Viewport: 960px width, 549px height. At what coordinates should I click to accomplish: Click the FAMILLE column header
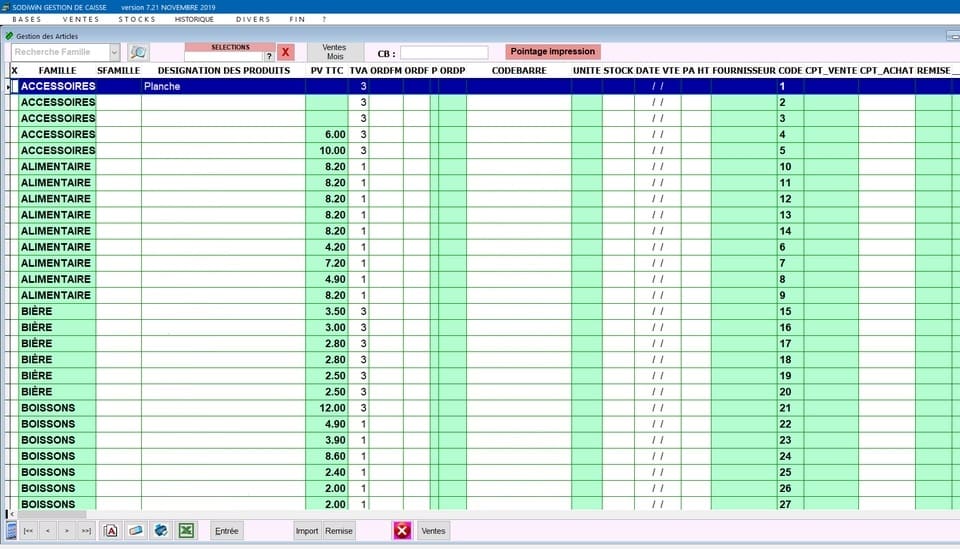(x=58, y=70)
